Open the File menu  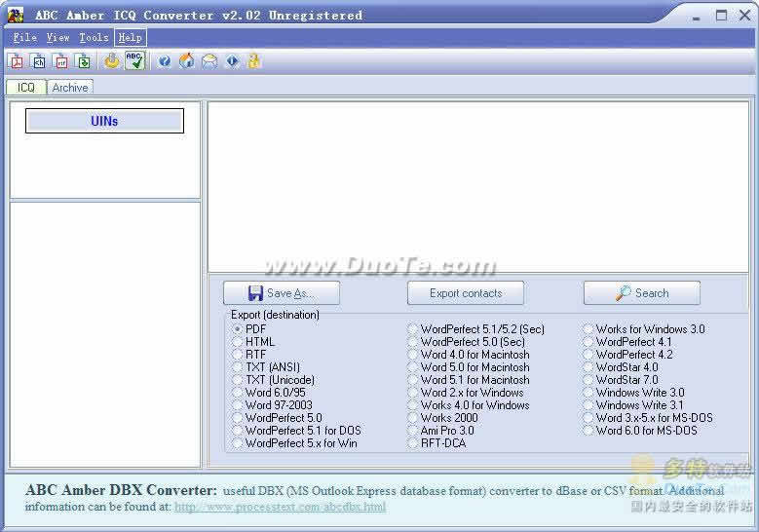(25, 37)
